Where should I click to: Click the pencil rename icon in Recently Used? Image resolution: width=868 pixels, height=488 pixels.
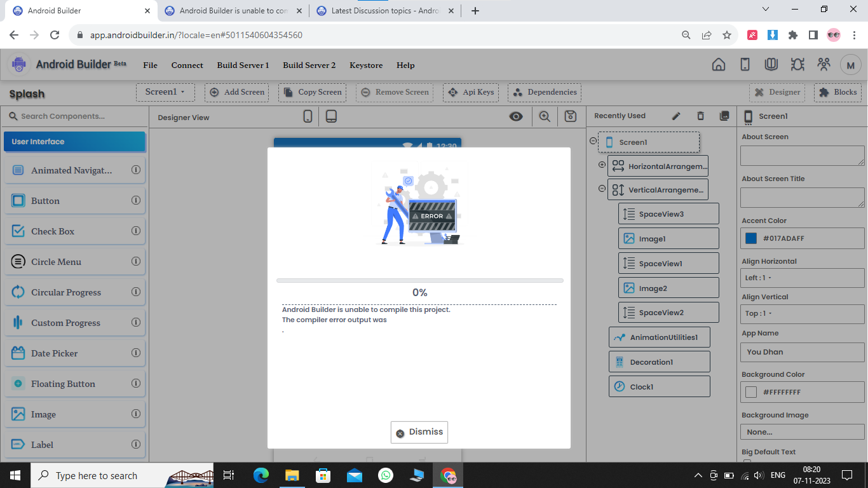pyautogui.click(x=676, y=116)
